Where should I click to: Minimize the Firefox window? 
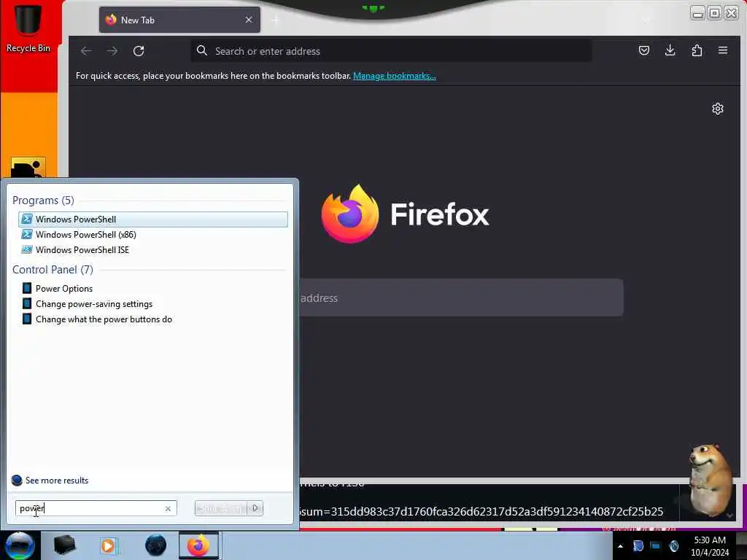(698, 13)
